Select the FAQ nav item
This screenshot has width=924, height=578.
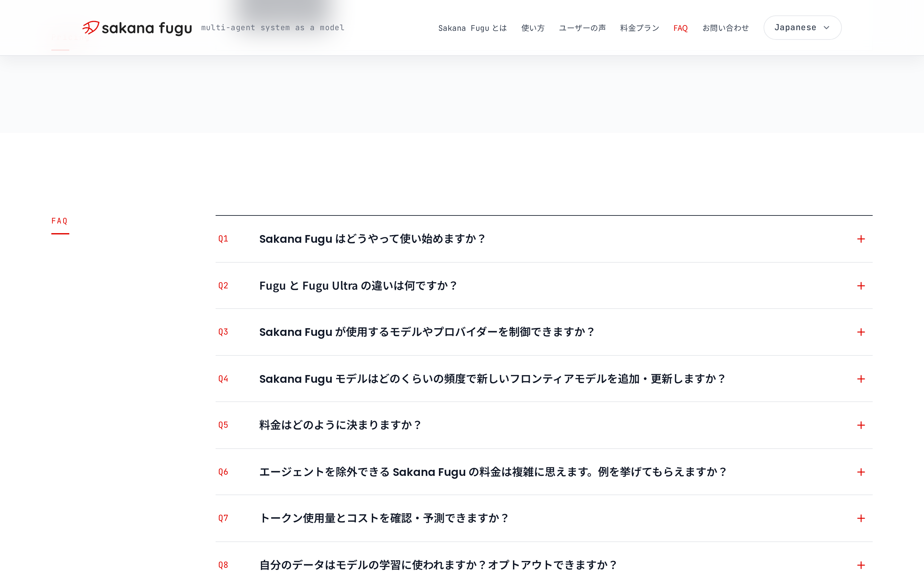coord(680,28)
